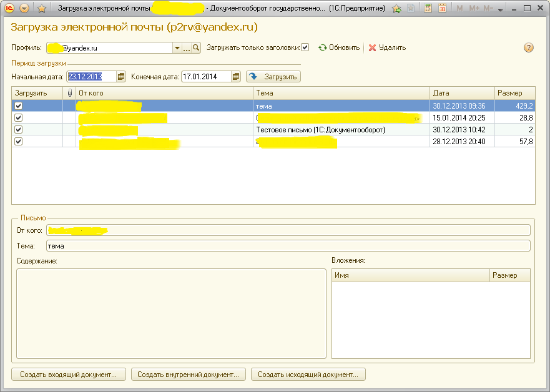
Task: Click the Имя attachments column header
Action: point(410,276)
